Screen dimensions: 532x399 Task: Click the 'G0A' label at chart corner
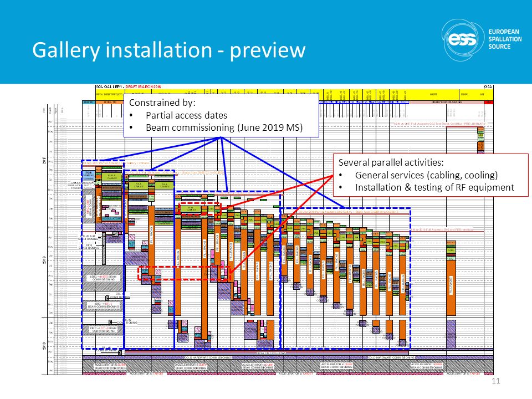tap(488, 87)
